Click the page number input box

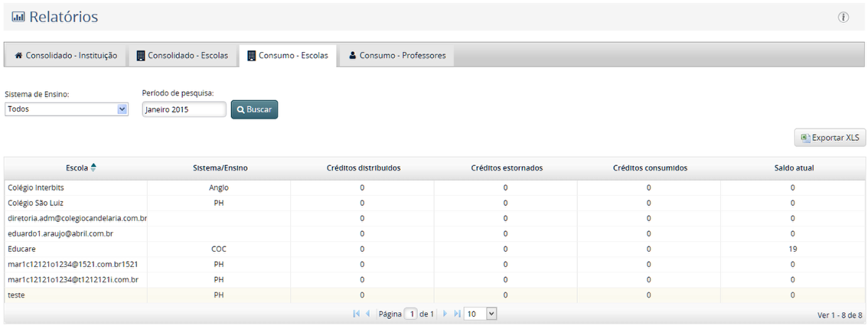click(x=411, y=314)
